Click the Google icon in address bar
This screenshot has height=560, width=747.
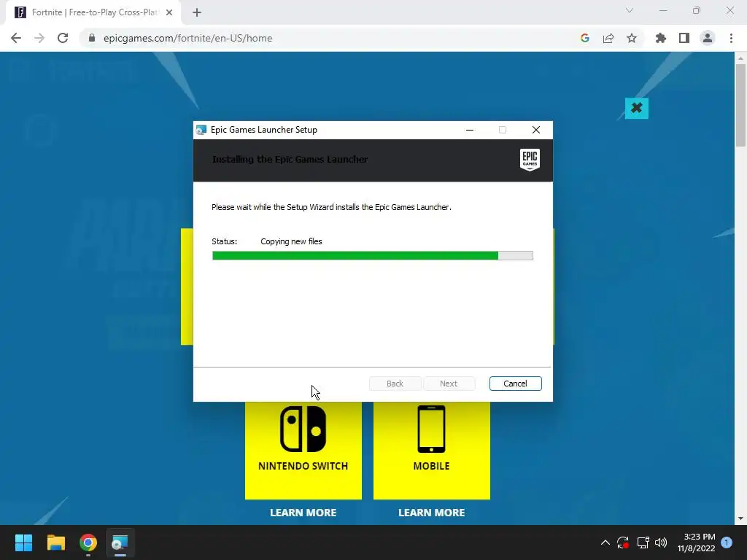click(585, 38)
